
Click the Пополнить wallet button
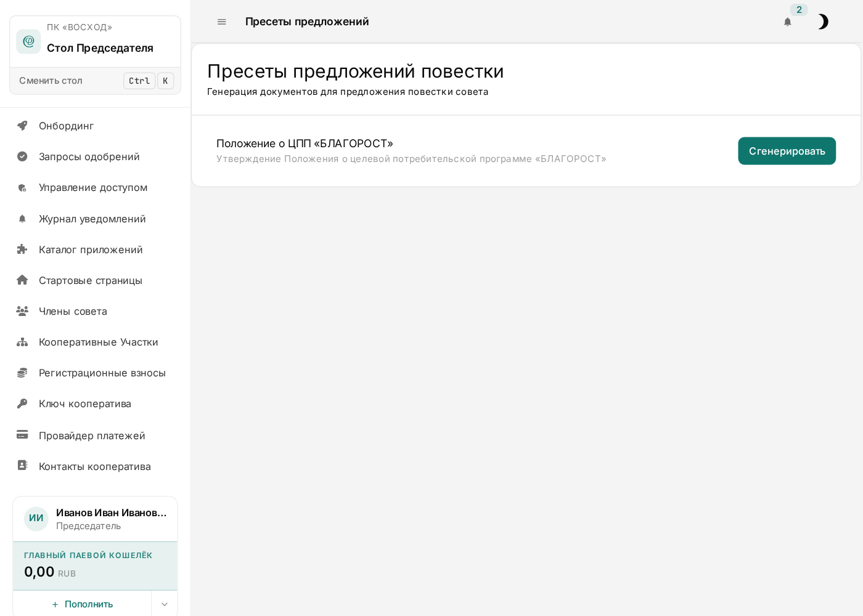pyautogui.click(x=82, y=604)
